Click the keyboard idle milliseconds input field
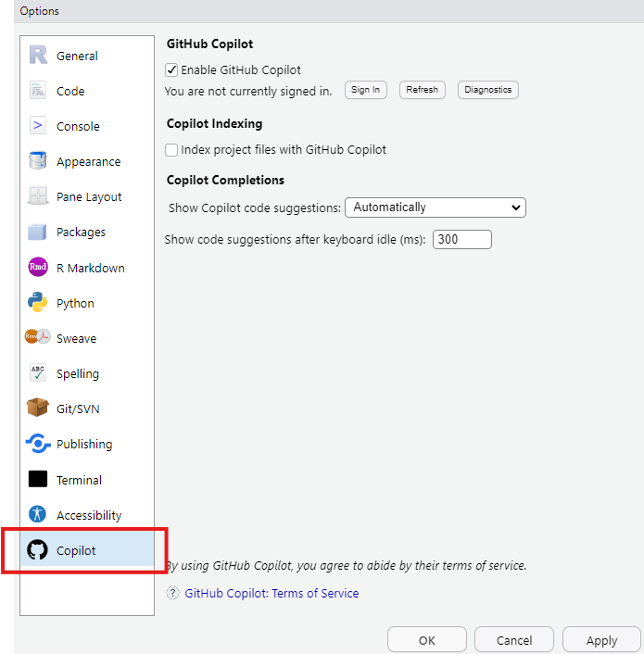The height and width of the screenshot is (654, 644). click(461, 240)
